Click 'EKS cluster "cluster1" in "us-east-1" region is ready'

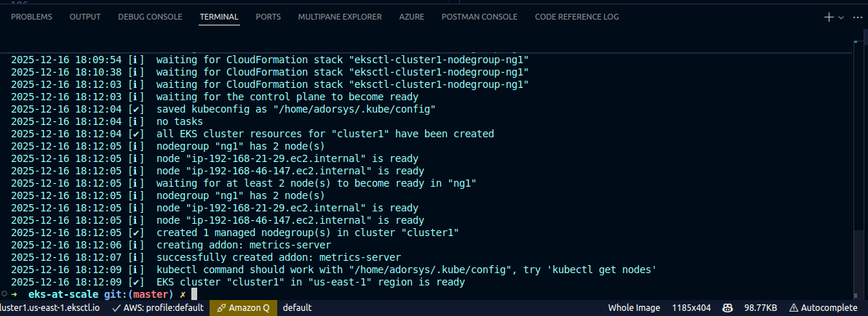(310, 283)
